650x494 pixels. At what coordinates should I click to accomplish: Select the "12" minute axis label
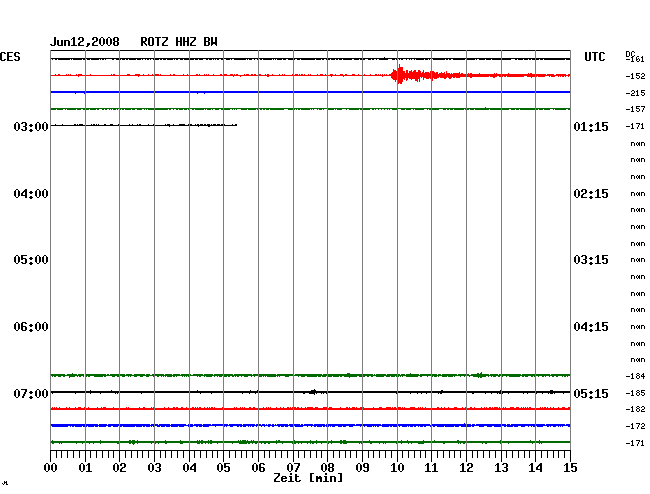(466, 468)
